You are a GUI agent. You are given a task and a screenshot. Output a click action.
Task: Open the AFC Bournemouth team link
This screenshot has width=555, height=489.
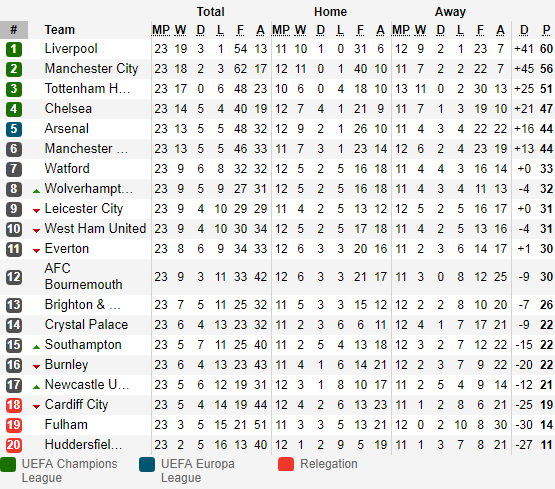[83, 276]
